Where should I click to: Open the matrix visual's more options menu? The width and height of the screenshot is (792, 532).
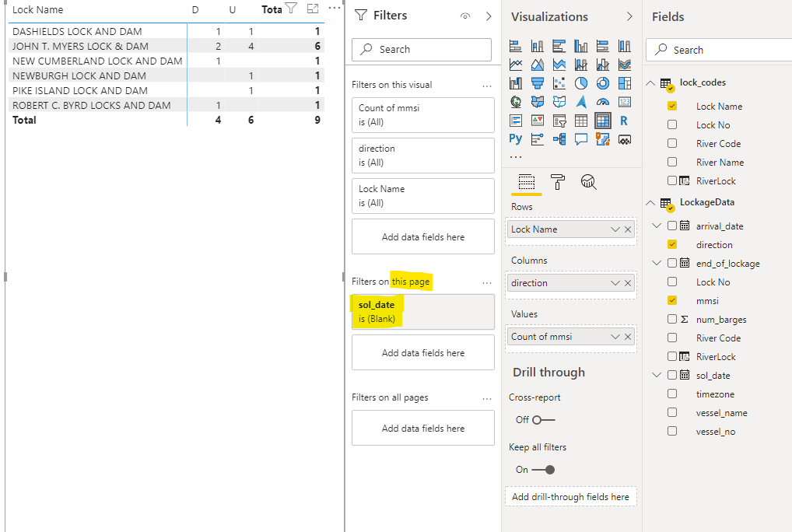click(335, 9)
